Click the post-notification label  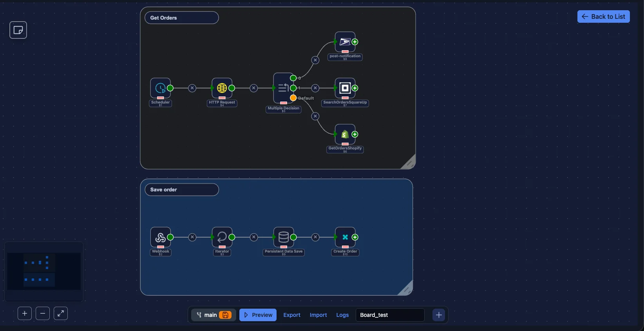tap(345, 57)
